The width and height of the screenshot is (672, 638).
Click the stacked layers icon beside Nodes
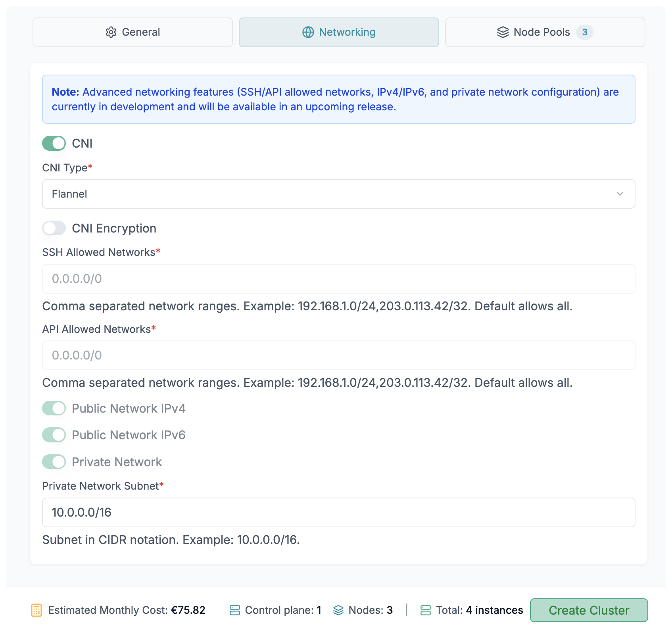(x=338, y=610)
